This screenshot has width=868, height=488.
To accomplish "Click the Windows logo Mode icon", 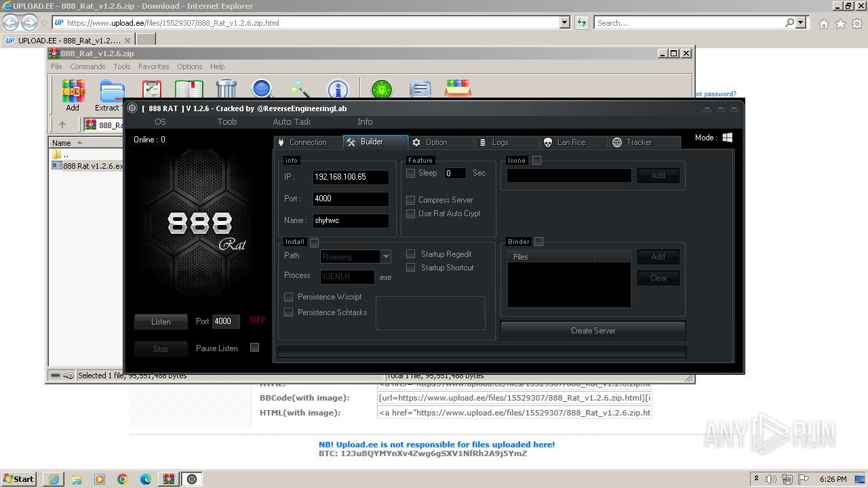I will [x=728, y=138].
